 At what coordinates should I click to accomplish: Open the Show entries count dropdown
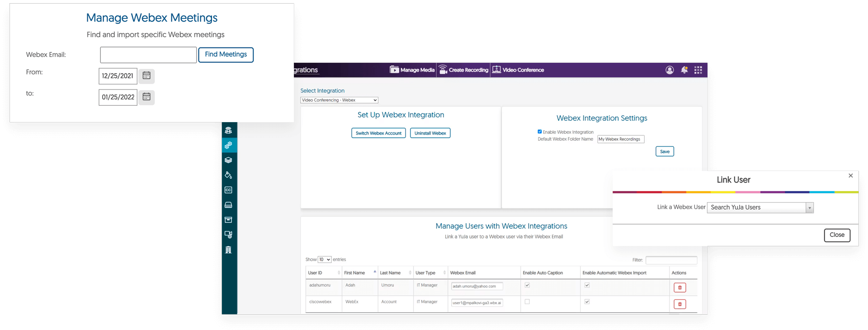[x=325, y=259]
